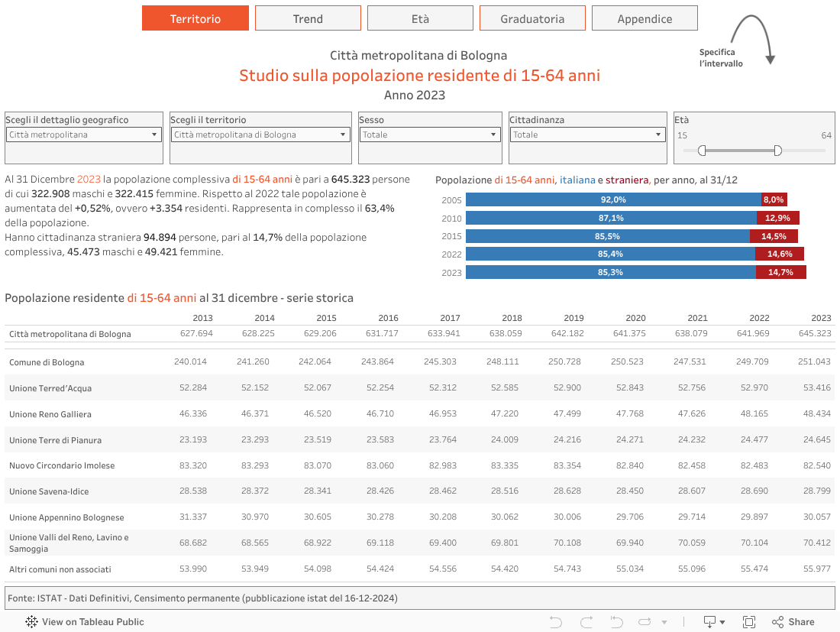Click the Refresh data icon
This screenshot has width=840, height=632.
pos(645,622)
